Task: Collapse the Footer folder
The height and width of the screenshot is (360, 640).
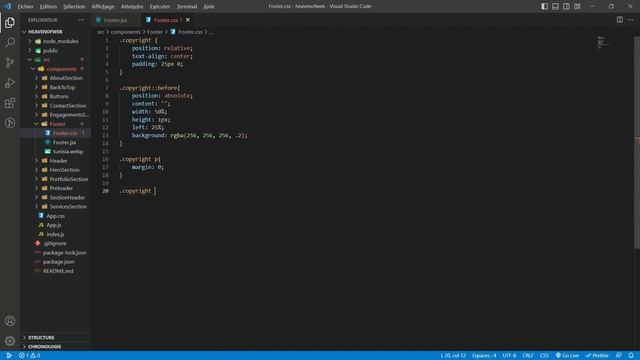Action: (x=56, y=124)
